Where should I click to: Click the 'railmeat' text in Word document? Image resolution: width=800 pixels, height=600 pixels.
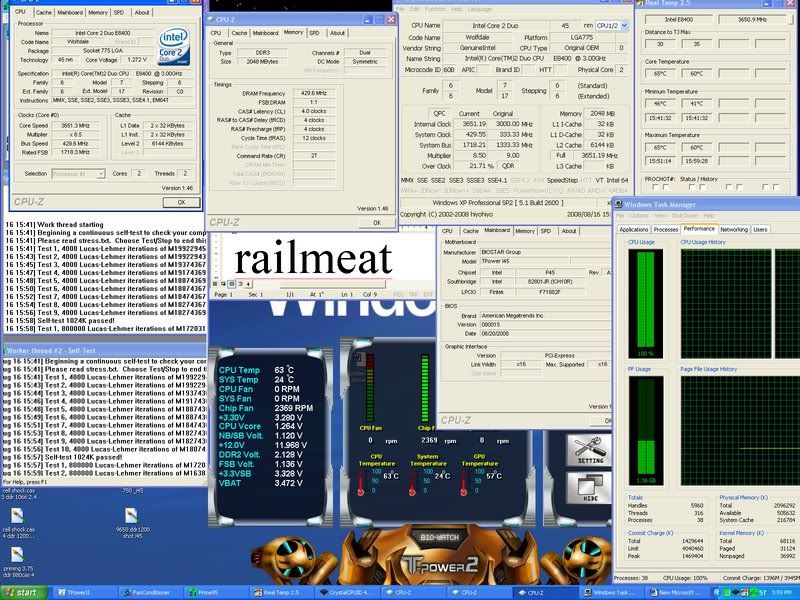(x=313, y=258)
